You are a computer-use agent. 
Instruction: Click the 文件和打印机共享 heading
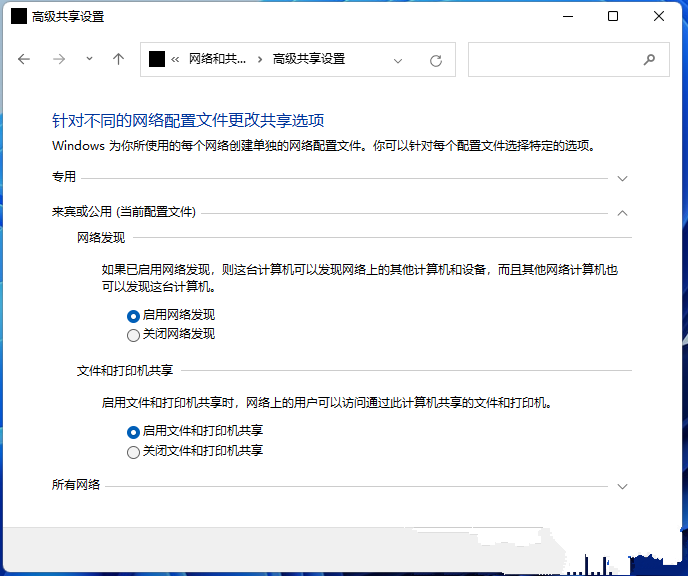(x=125, y=371)
